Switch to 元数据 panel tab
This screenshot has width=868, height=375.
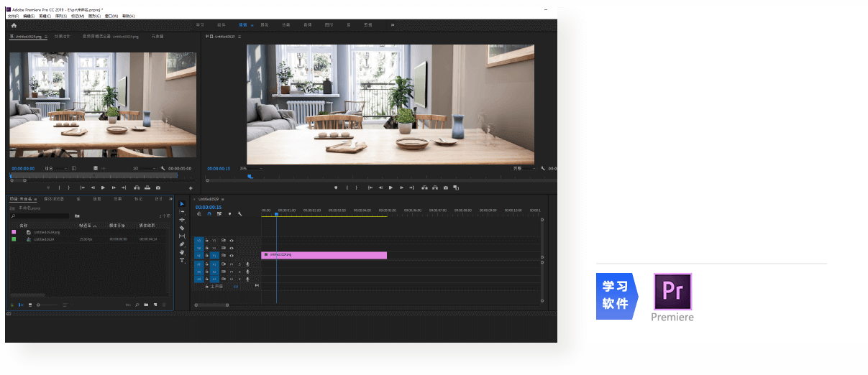(x=156, y=35)
